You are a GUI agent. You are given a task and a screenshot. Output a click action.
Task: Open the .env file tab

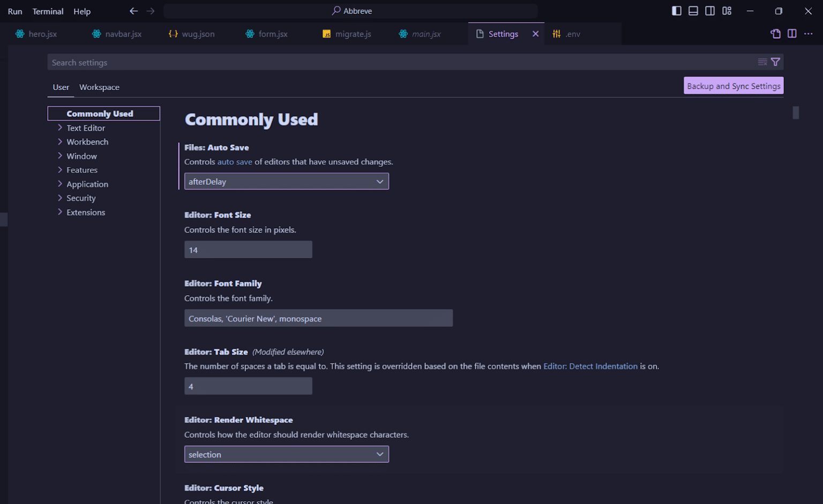(x=573, y=33)
